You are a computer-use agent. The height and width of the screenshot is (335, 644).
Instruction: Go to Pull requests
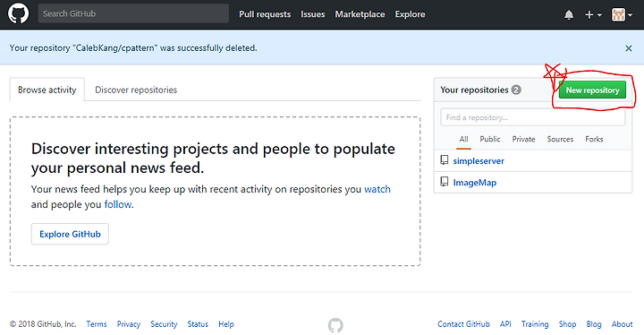pos(265,14)
